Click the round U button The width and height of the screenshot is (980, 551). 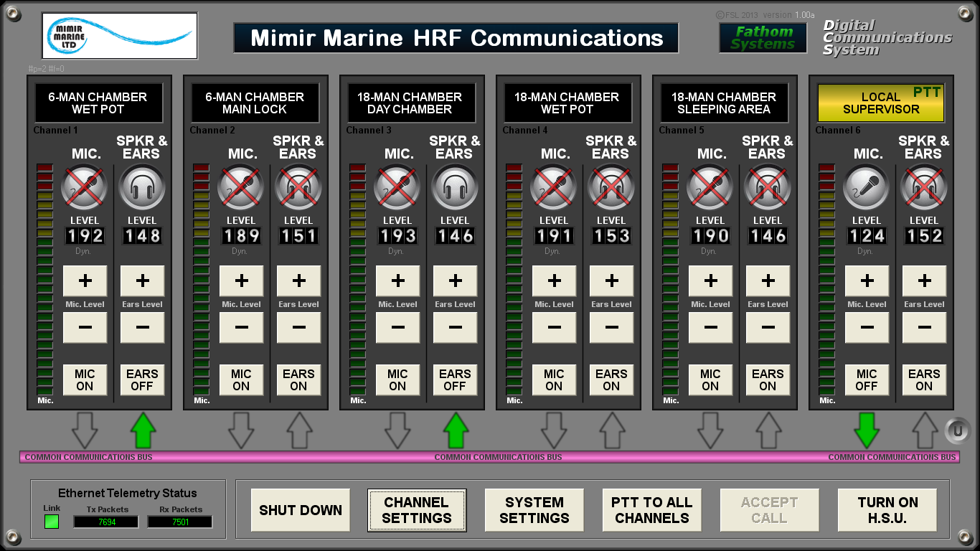click(956, 430)
